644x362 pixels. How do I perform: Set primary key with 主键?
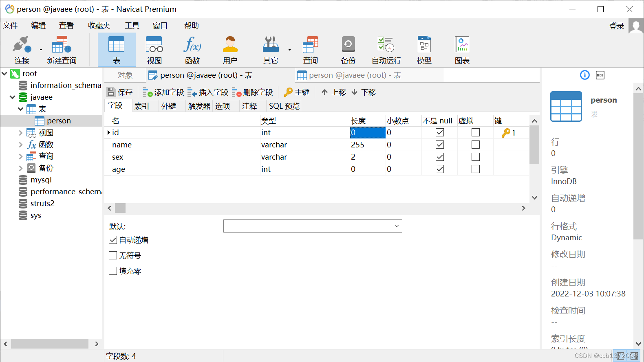pyautogui.click(x=297, y=92)
